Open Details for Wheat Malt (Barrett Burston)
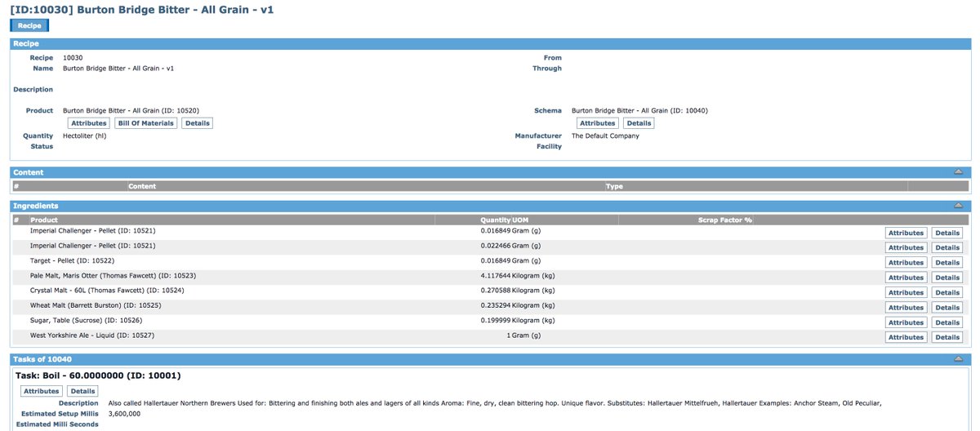This screenshot has width=980, height=431. [x=947, y=308]
